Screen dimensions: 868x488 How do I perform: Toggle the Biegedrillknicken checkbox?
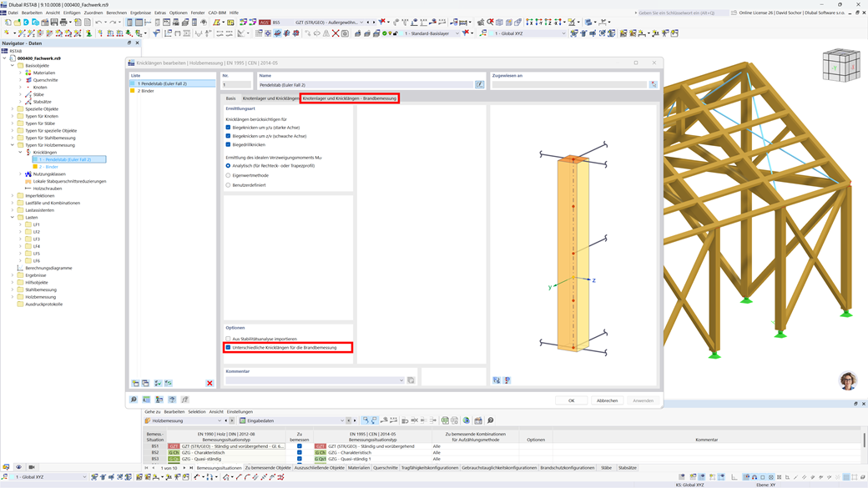[228, 144]
